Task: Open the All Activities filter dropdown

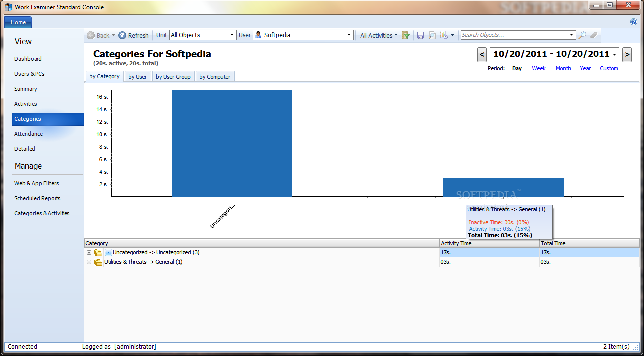Action: [379, 35]
